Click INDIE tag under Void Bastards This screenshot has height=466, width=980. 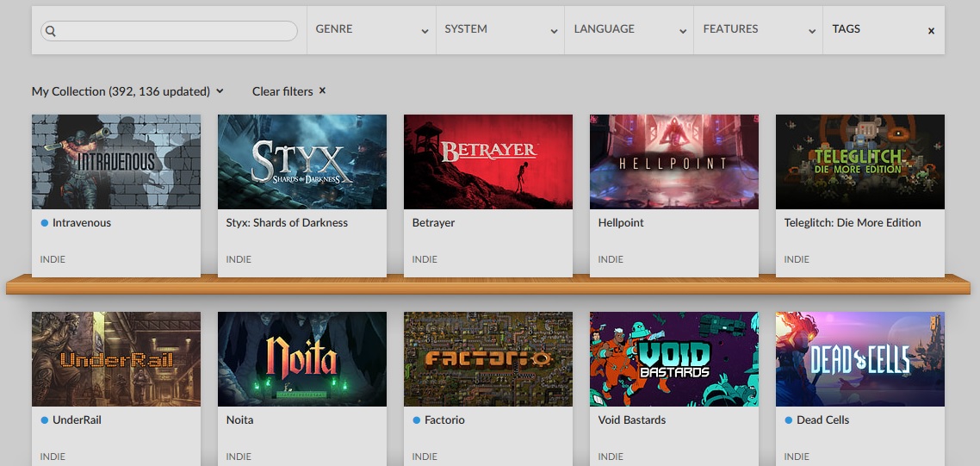point(611,457)
